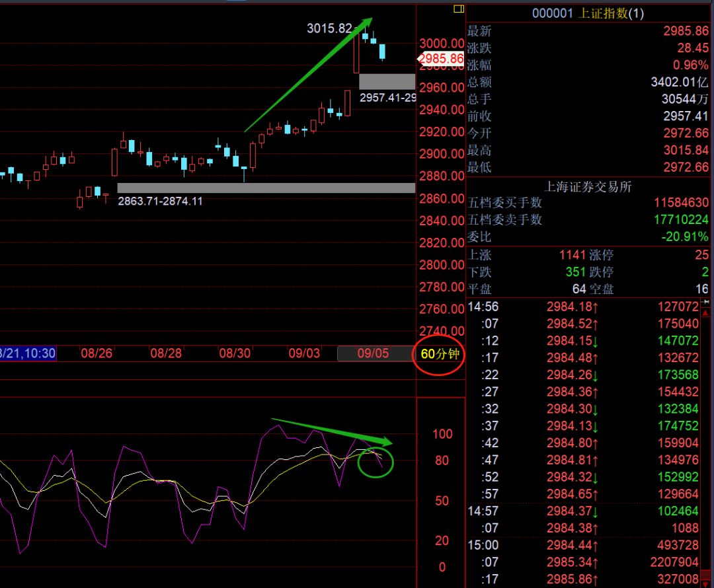The width and height of the screenshot is (714, 588).
Task: Select the 08/30 date marker on time axis
Action: [235, 353]
